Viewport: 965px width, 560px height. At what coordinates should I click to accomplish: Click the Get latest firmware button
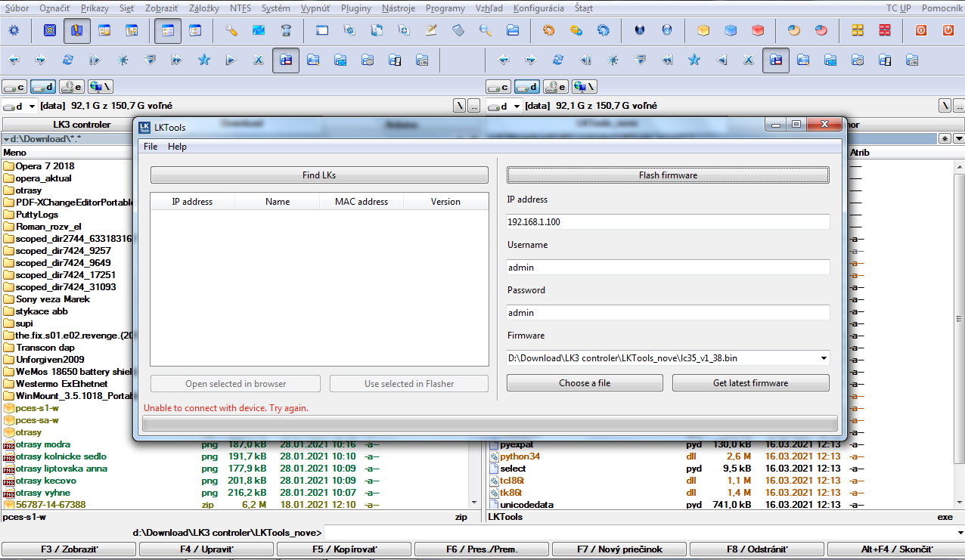point(750,383)
